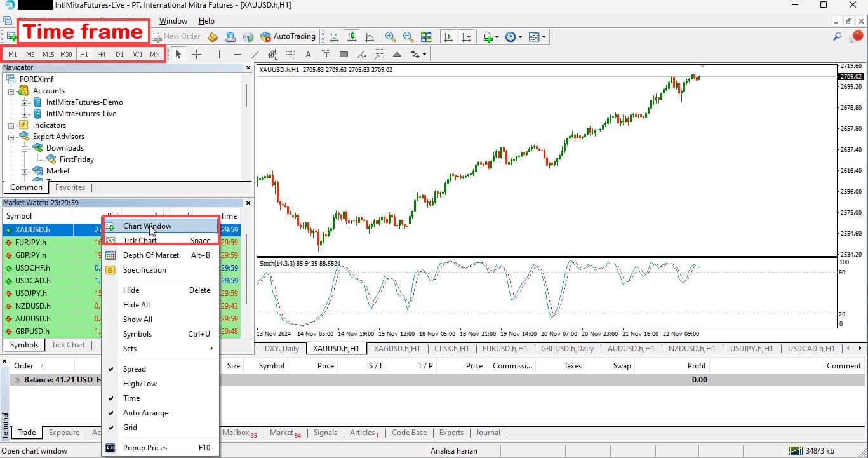Select the D1 timeframe button
Viewport: 868px width, 458px height.
click(x=119, y=54)
